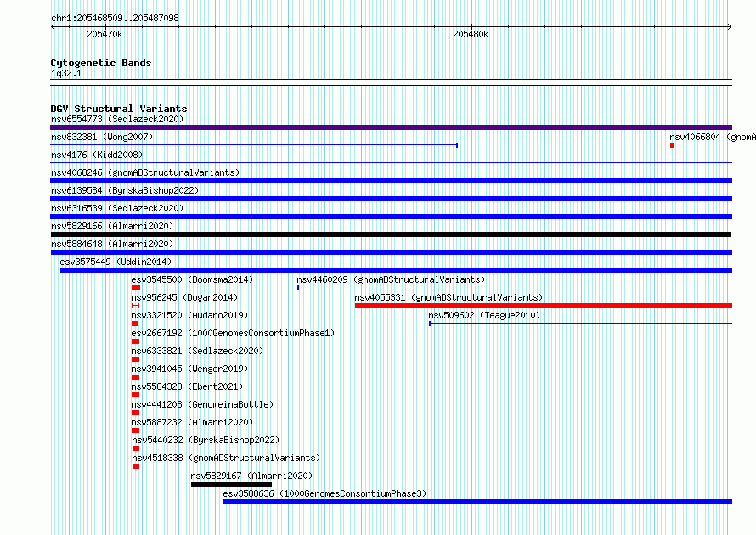The image size is (756, 535).
Task: Select the blue esv3575449 variant bar
Action: (x=397, y=270)
